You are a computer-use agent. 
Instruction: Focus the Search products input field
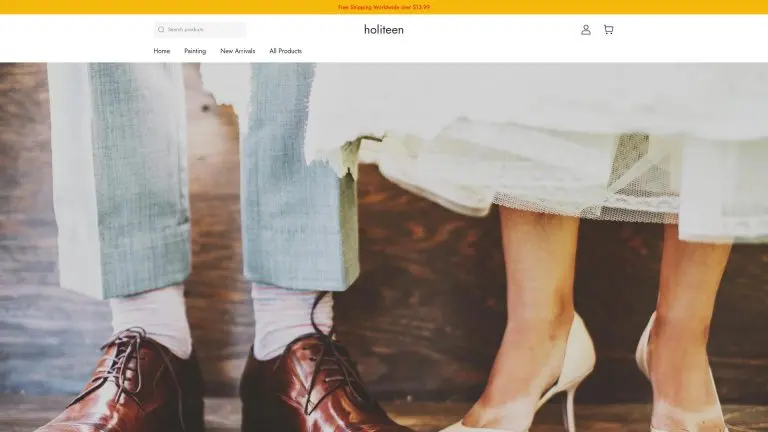click(204, 30)
